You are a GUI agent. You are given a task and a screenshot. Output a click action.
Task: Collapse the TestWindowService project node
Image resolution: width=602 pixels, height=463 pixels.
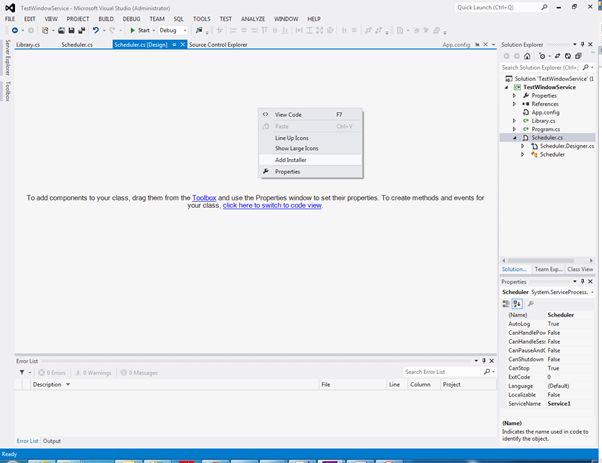coord(506,87)
